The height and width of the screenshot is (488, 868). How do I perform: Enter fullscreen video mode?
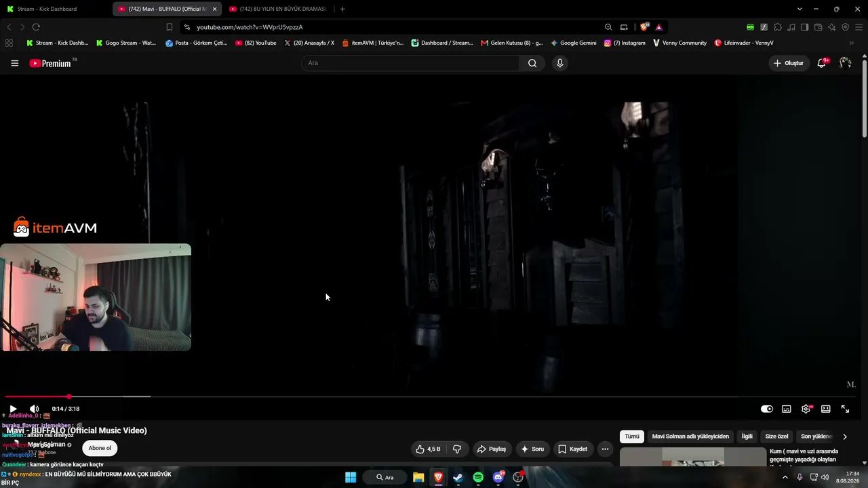point(846,409)
